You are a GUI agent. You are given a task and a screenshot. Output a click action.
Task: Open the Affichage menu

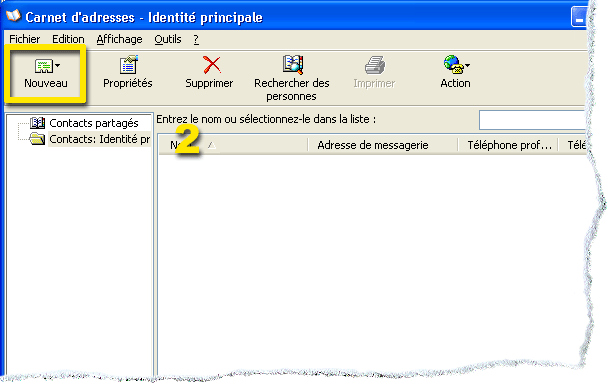(x=119, y=39)
